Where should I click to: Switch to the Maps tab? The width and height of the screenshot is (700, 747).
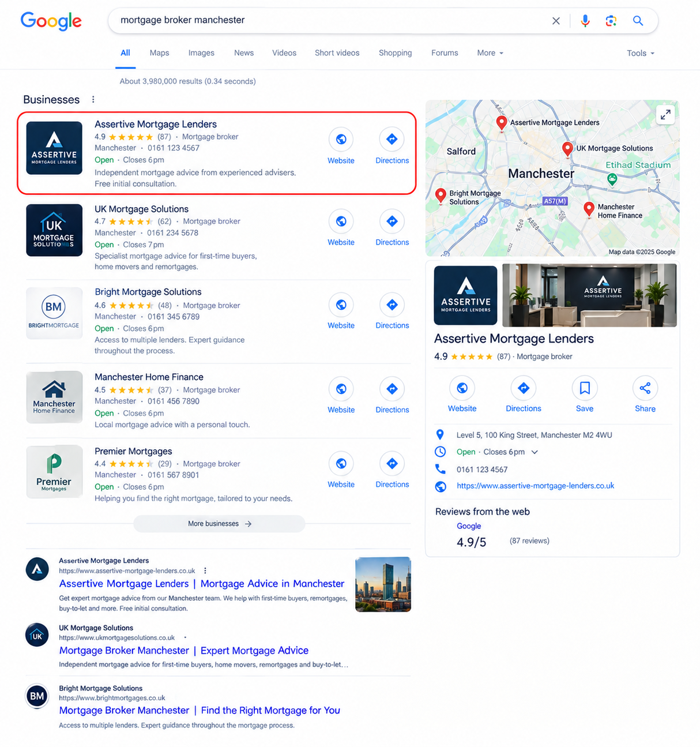[x=159, y=53]
